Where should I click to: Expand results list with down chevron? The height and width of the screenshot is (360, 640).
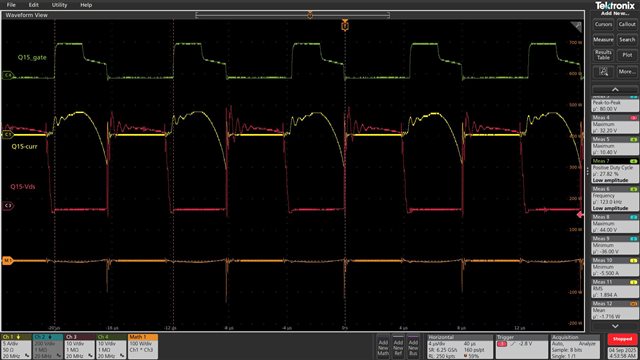pyautogui.click(x=615, y=326)
